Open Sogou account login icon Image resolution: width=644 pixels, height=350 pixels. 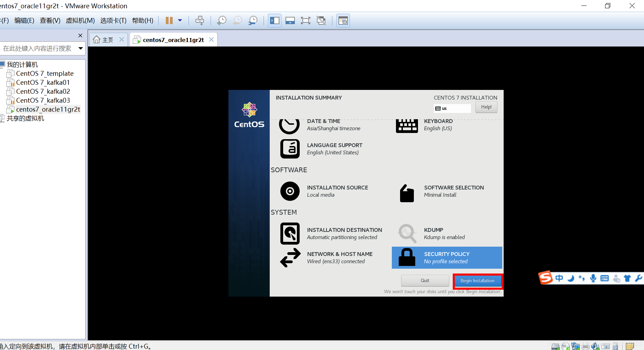coord(616,278)
